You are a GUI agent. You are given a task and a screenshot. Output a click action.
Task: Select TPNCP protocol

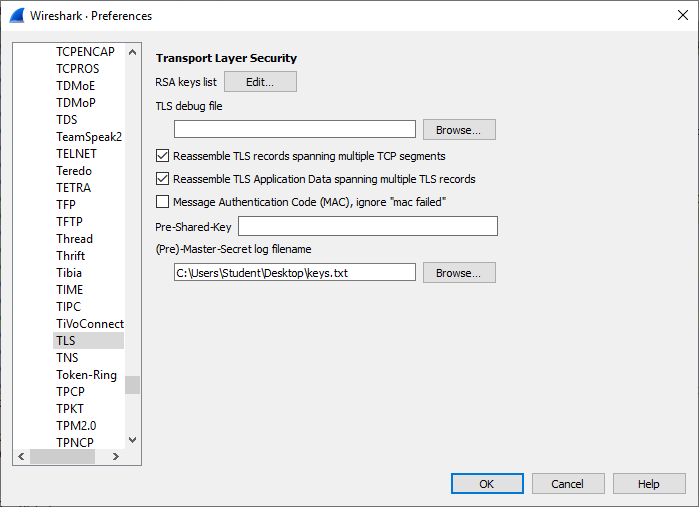(x=75, y=442)
